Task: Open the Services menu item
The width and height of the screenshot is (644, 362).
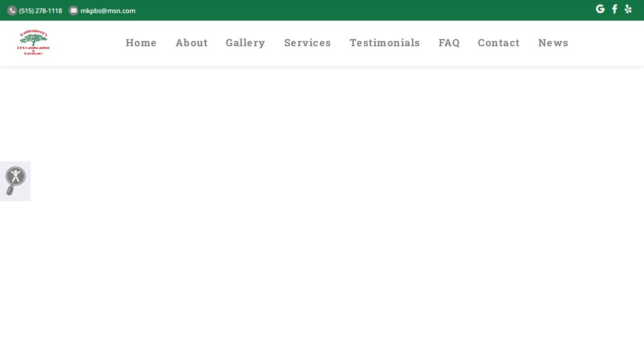Action: pyautogui.click(x=307, y=43)
